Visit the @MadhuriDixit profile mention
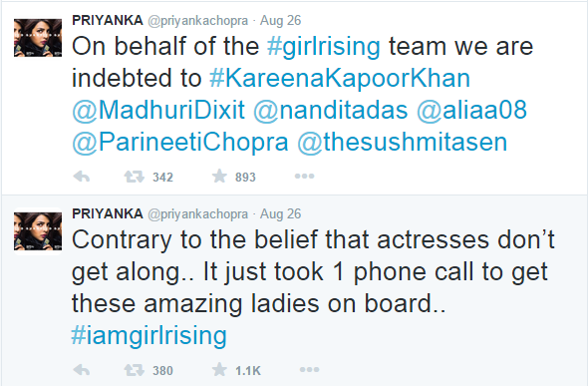Viewport: 588px width, 386px height. click(x=158, y=110)
